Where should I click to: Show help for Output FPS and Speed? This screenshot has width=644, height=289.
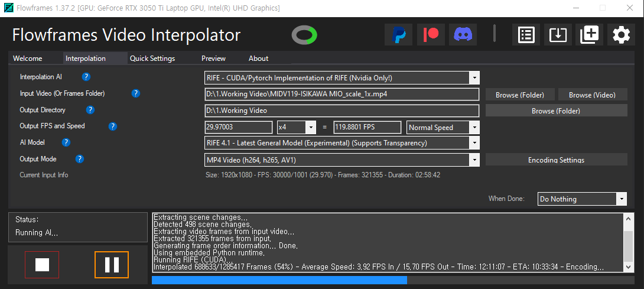[113, 126]
